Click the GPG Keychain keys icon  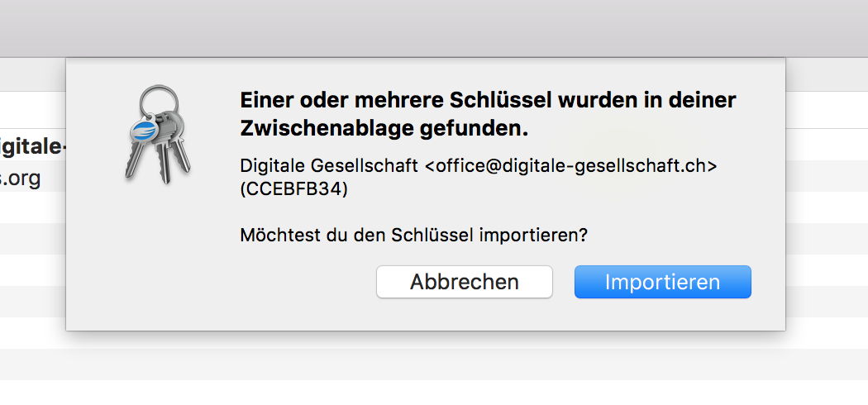[158, 134]
